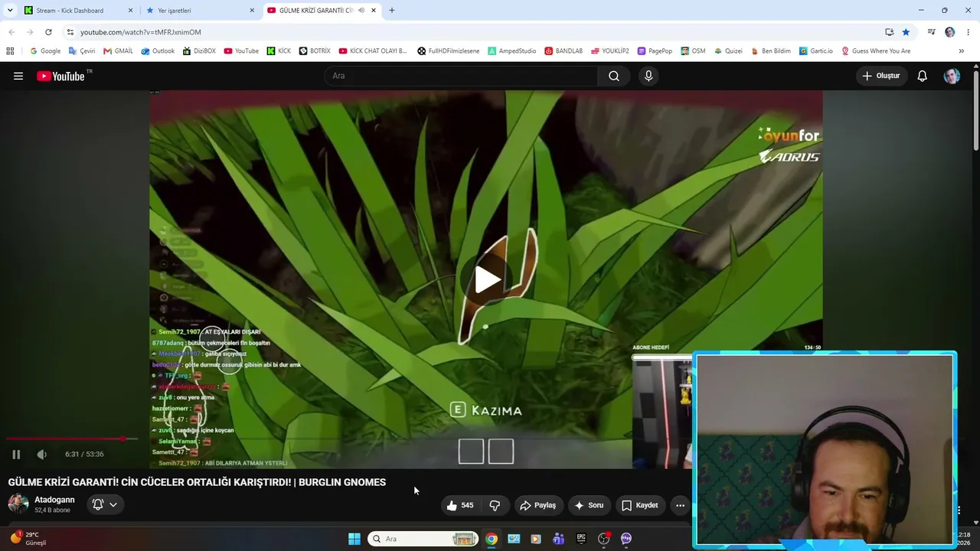Open the account avatar menu on YouTube
This screenshot has height=551, width=980.
952,76
